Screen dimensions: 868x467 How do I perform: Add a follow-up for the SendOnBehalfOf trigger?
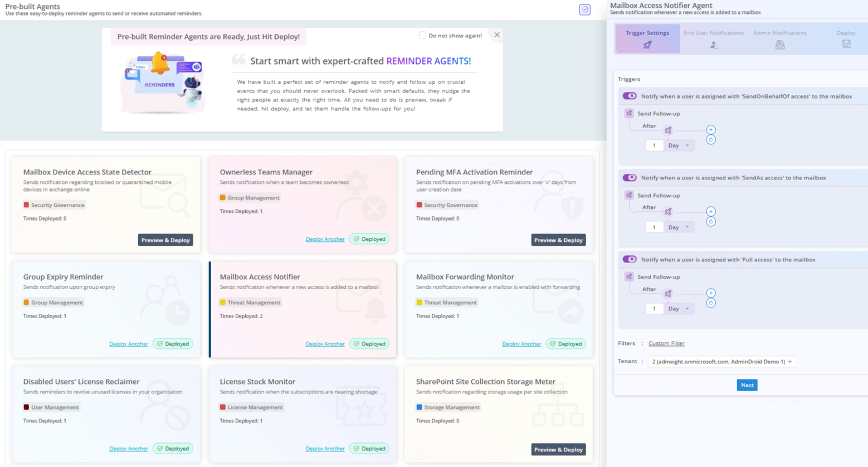711,130
